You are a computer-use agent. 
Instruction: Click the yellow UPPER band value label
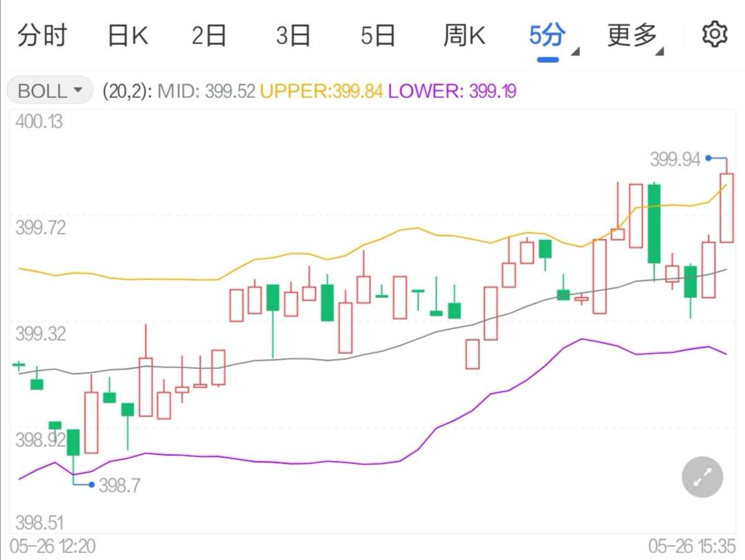point(321,91)
